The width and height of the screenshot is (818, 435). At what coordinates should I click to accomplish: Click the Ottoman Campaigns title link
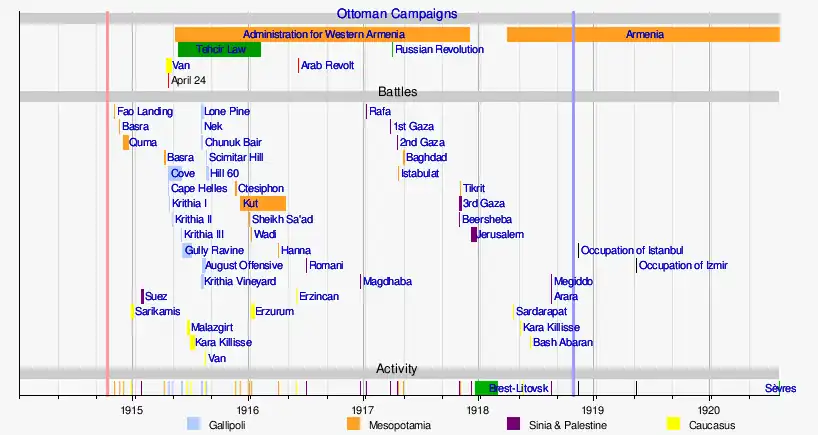coord(396,14)
